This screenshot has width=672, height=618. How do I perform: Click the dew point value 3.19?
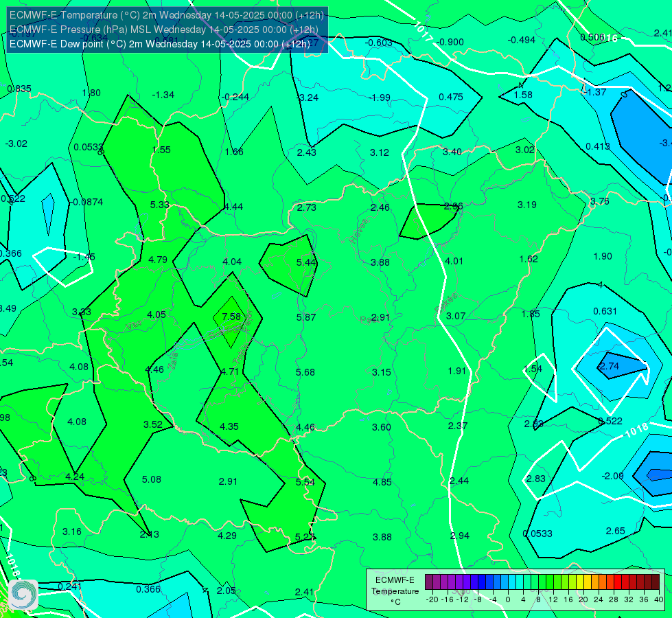click(527, 205)
